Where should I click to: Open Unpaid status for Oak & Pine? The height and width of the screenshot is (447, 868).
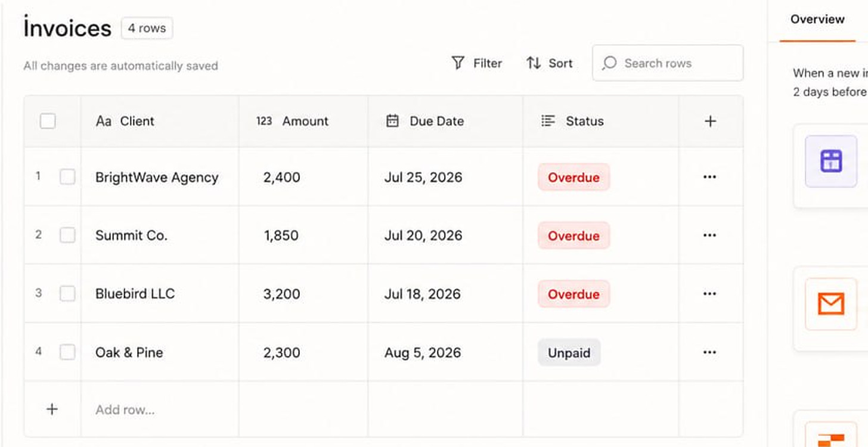569,352
